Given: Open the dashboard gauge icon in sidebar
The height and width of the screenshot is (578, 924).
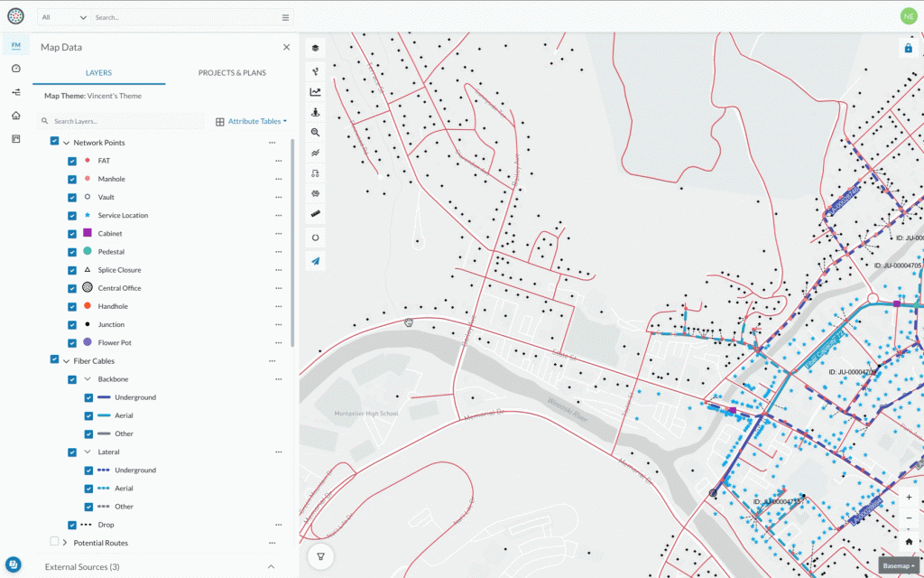Looking at the screenshot, I should 16,69.
